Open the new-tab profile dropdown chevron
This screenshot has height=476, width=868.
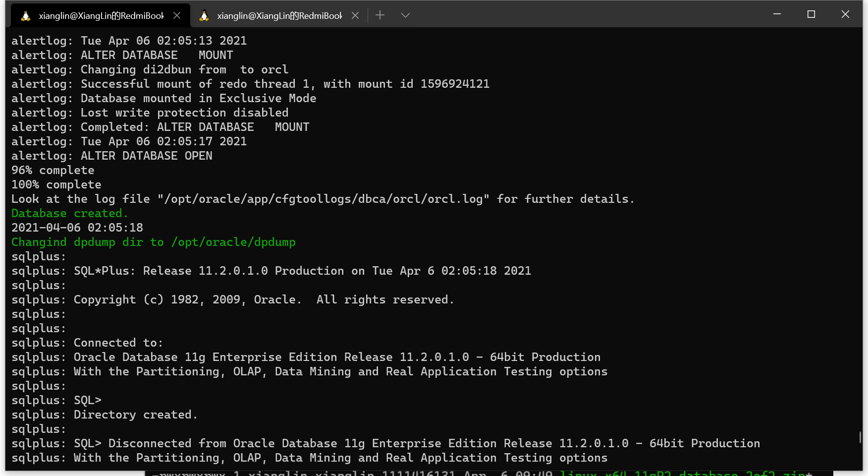405,15
